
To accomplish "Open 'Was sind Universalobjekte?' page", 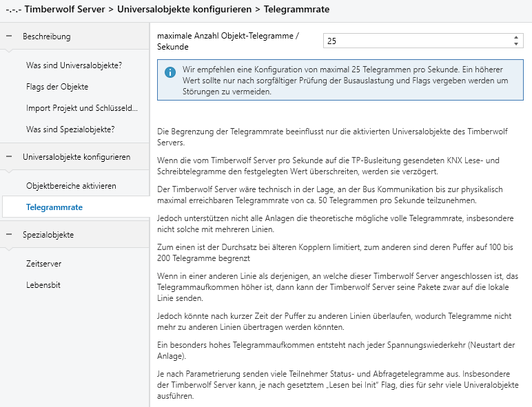I will pos(74,65).
